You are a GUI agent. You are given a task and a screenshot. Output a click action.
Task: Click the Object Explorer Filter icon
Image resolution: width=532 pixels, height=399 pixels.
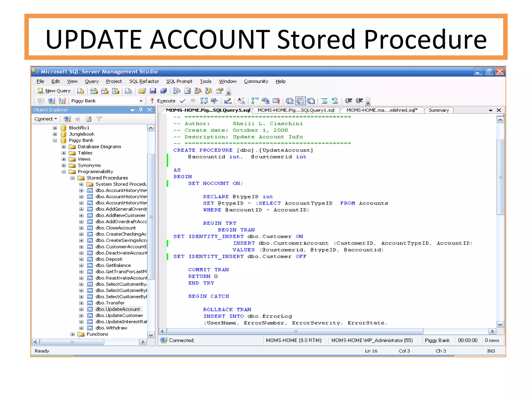99,119
